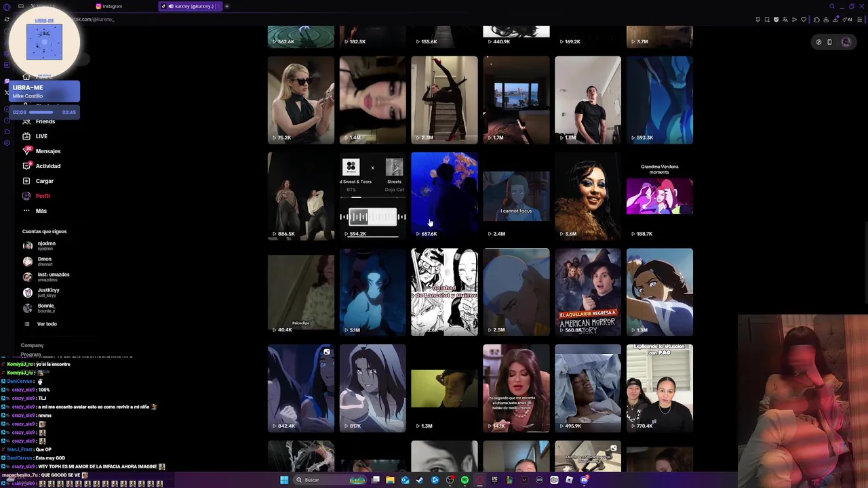Open the TikTok profile avatar menu
This screenshot has height=488, width=868.
[x=846, y=42]
